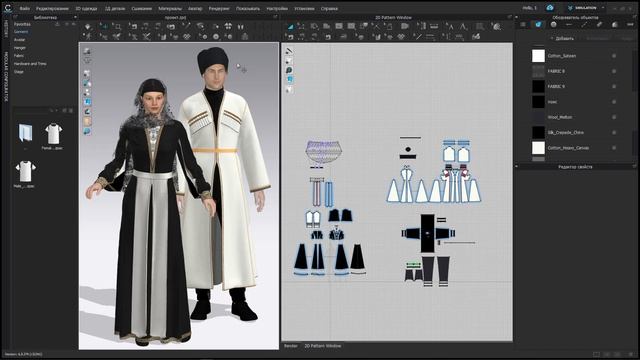Open the MODULAR CONFIGURATOR side tab
640x360 pixels.
[6, 76]
